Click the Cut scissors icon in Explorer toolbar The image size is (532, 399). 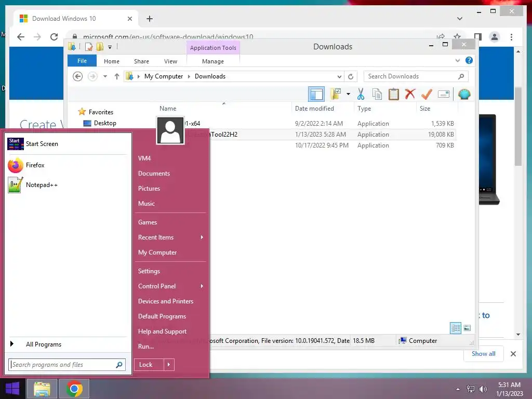(361, 94)
